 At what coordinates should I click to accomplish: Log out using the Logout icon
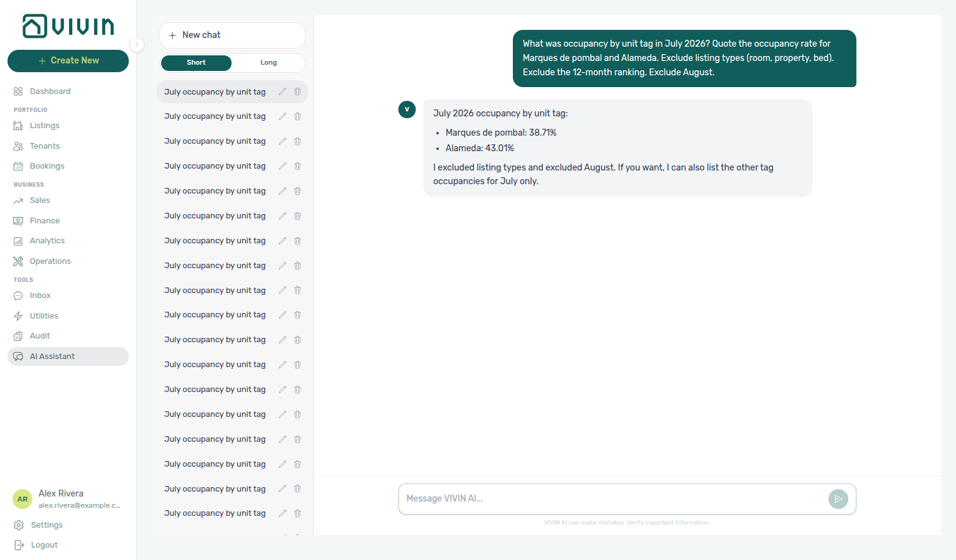pyautogui.click(x=19, y=545)
